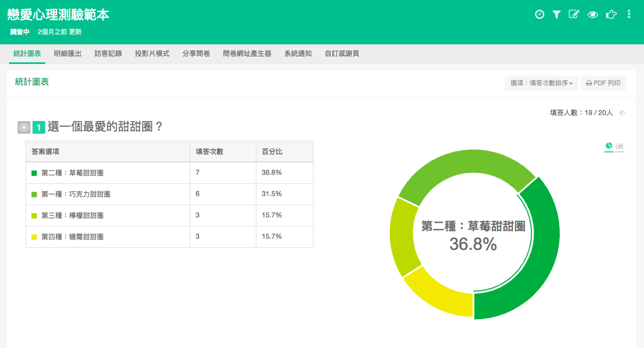
Task: Click the clock history icon in header
Action: 540,14
